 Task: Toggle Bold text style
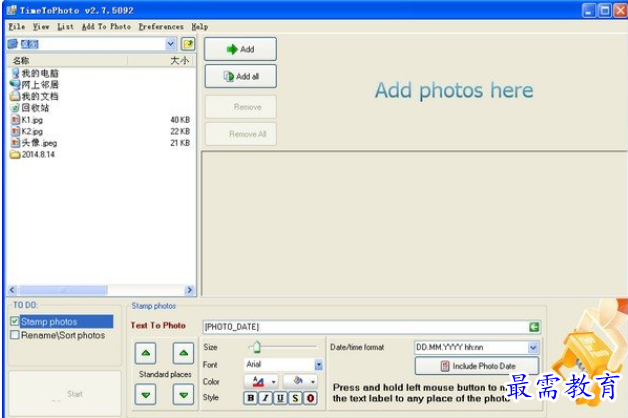pos(250,398)
